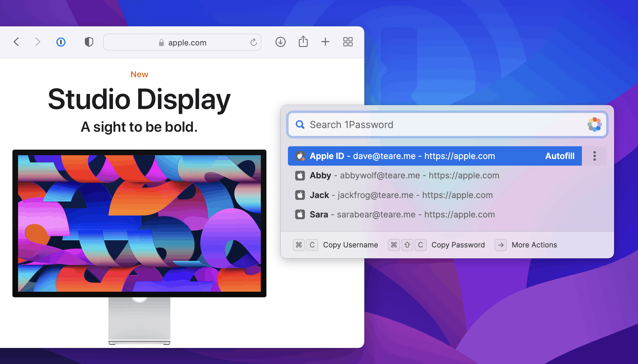Click the Apple icon beside Jack's entry

(299, 195)
